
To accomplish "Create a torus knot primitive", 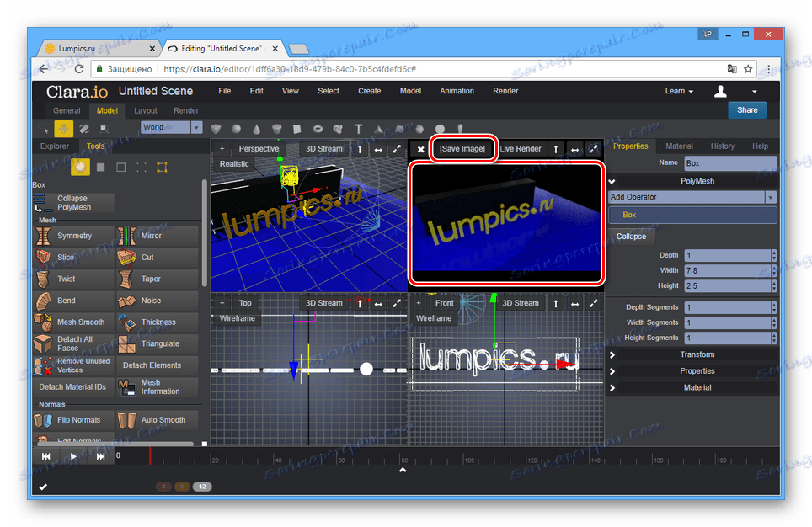I will click(338, 129).
